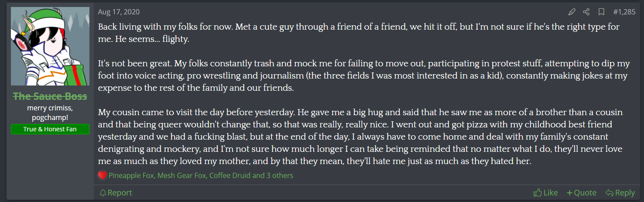Show who reacted: Pineapple Fox and others
Image resolution: width=644 pixels, height=202 pixels.
(201, 175)
